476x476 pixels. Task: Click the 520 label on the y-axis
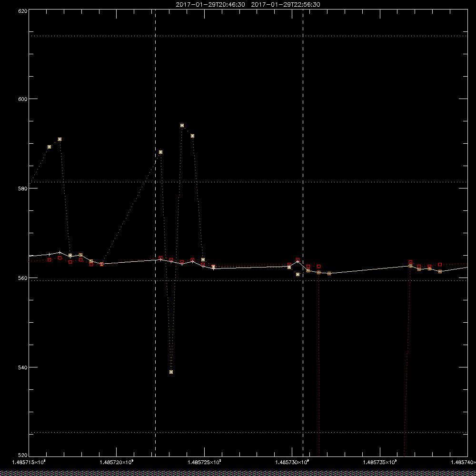[x=23, y=455]
